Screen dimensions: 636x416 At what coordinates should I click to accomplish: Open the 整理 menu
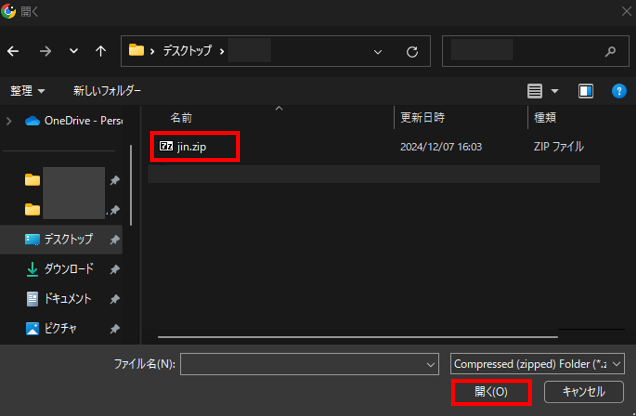pyautogui.click(x=27, y=91)
